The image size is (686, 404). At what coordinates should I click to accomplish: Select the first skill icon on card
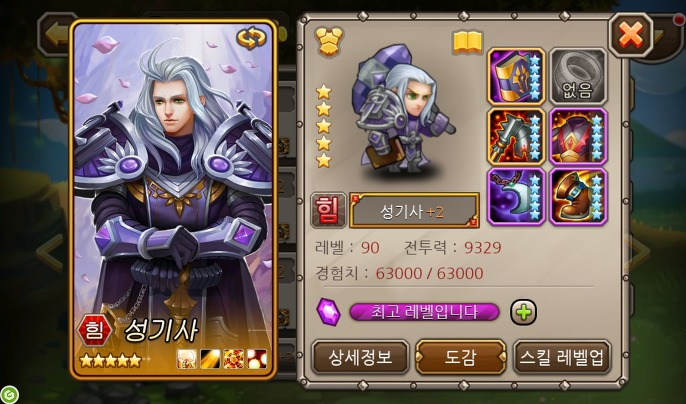(187, 358)
